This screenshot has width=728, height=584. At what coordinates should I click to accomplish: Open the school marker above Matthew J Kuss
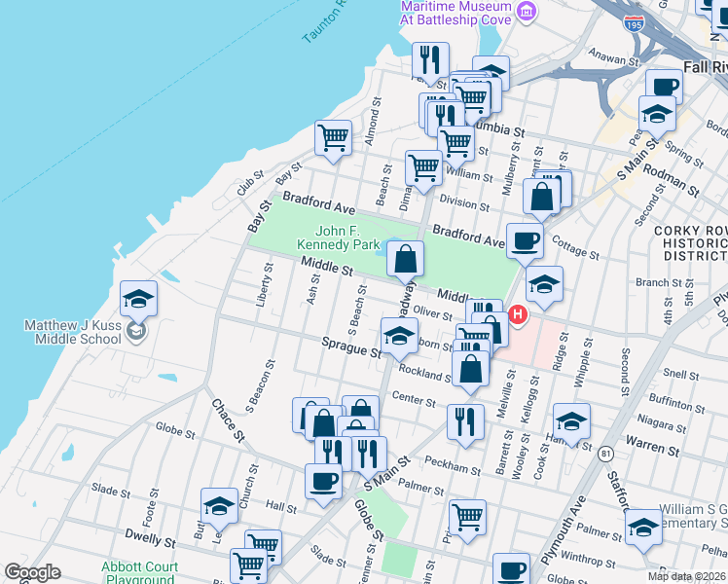(x=138, y=299)
